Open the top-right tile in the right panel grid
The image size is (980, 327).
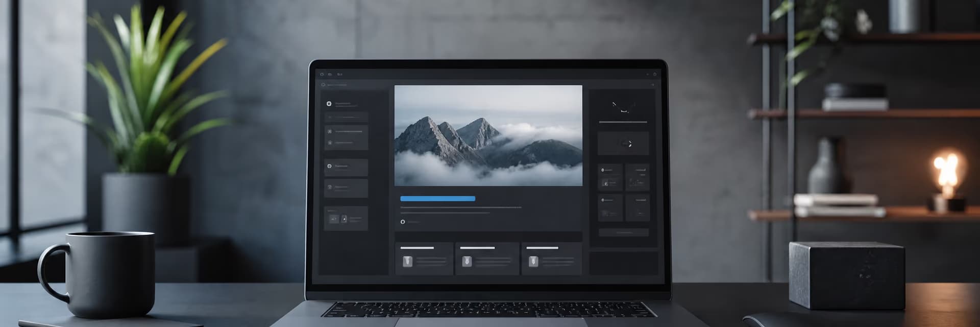tap(638, 177)
